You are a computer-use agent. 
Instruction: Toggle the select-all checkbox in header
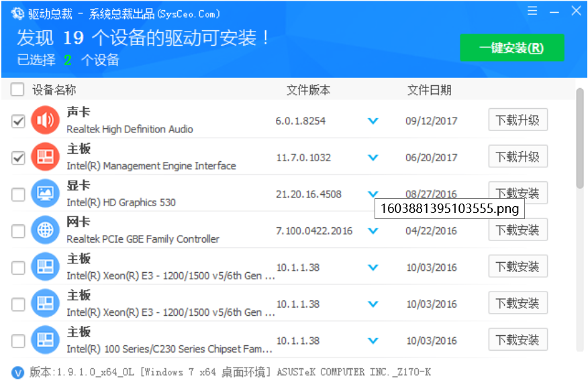tap(18, 90)
